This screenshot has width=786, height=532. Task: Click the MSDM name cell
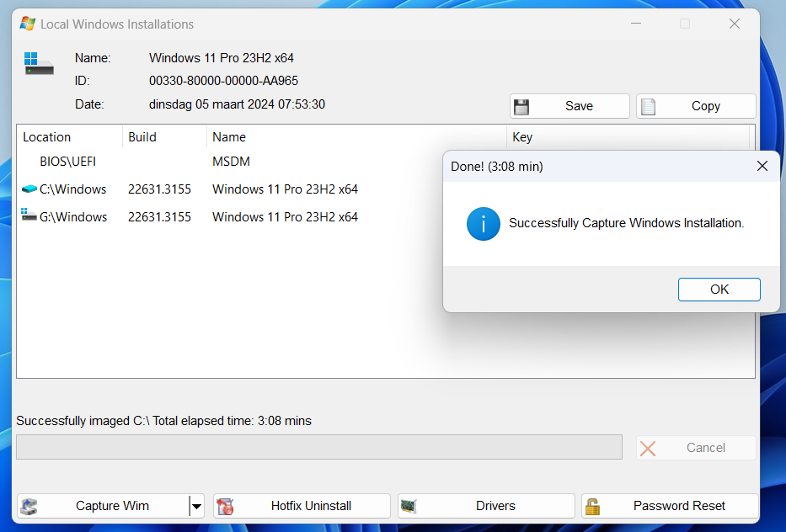(231, 162)
